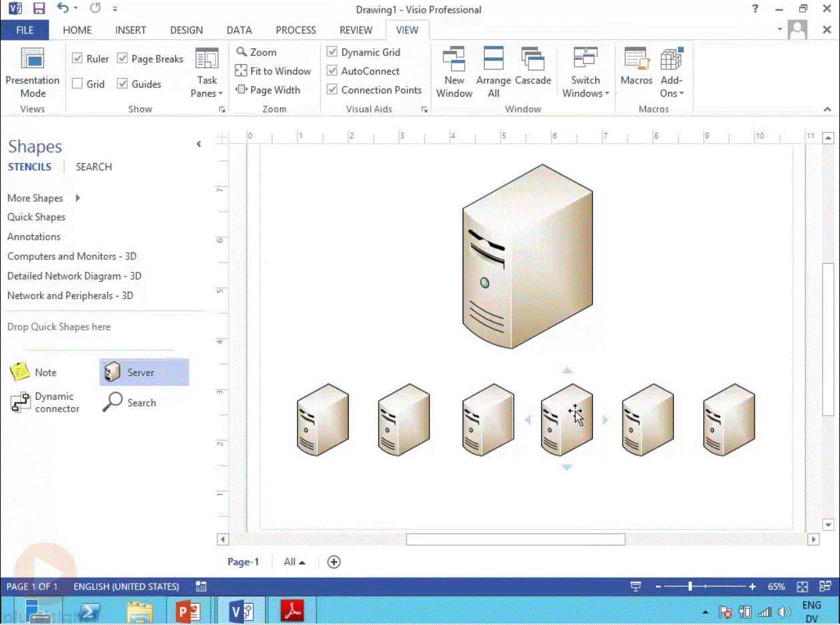Select the STENCILS view
Image resolution: width=840 pixels, height=625 pixels.
(x=29, y=167)
